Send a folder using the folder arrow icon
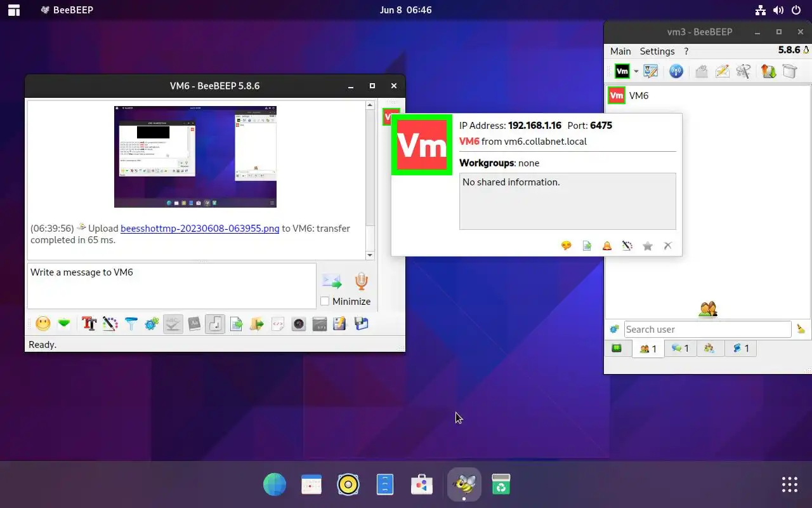The width and height of the screenshot is (812, 508). (257, 324)
